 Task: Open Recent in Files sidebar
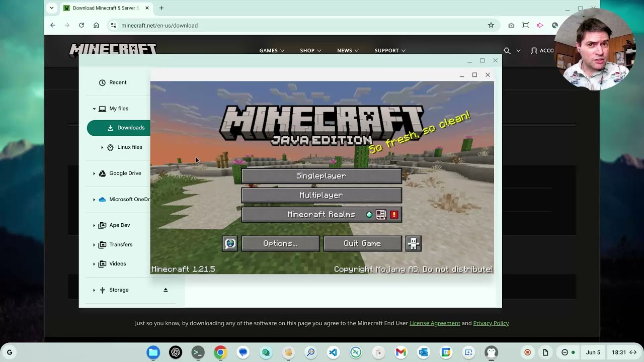[x=118, y=82]
